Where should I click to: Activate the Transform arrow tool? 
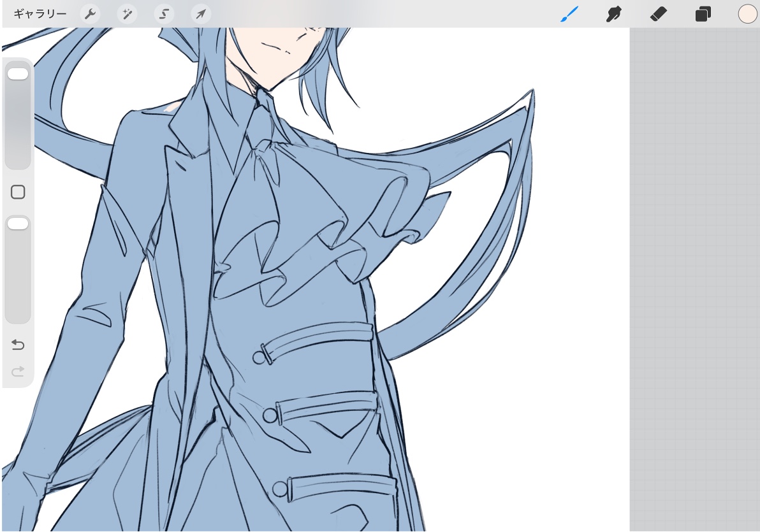(x=201, y=14)
